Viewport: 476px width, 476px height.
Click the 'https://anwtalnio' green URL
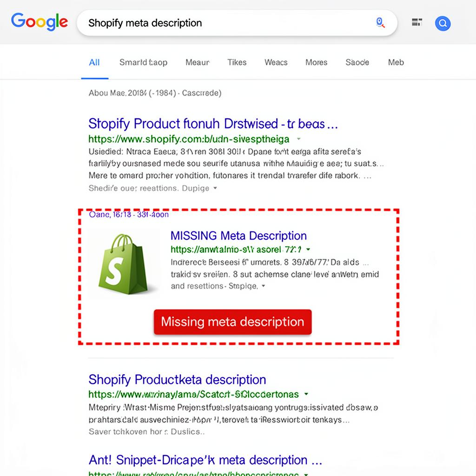236,250
